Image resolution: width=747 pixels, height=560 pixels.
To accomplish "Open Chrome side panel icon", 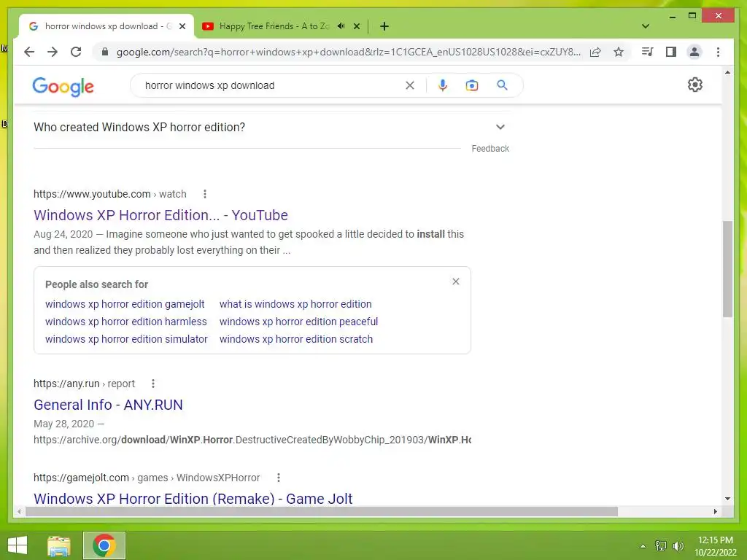I will click(671, 52).
